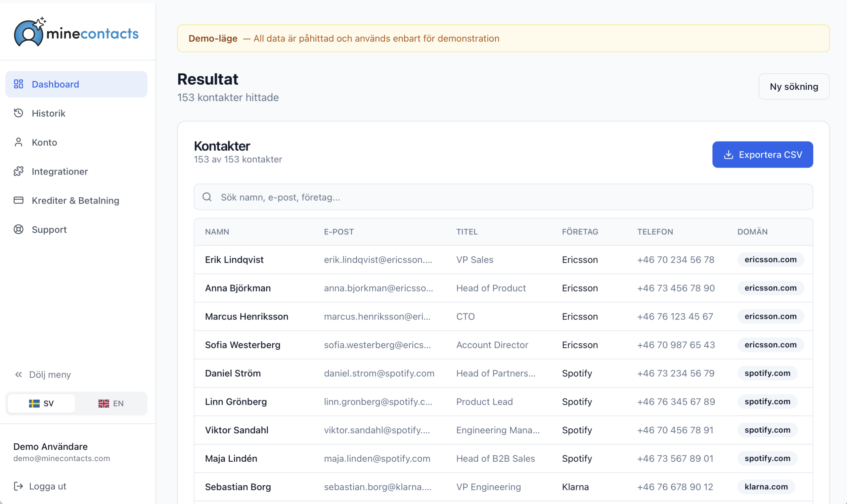This screenshot has width=847, height=504.
Task: Click the Exportera CSV button
Action: click(x=763, y=155)
